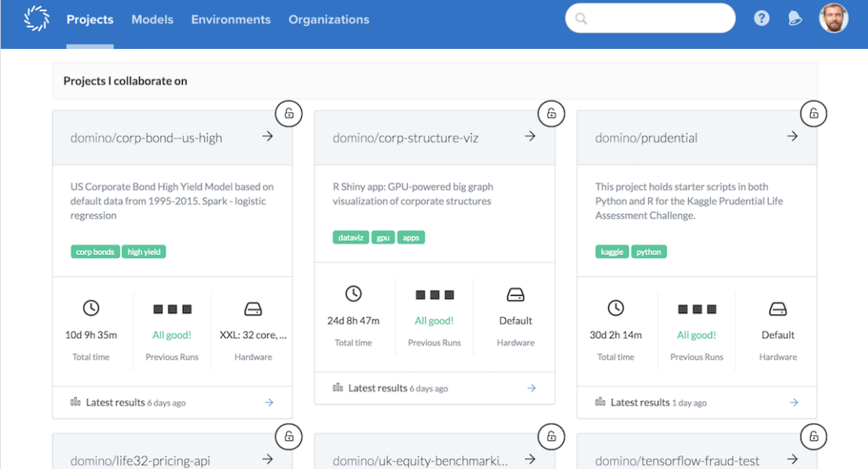868x469 pixels.
Task: Click arrow next to prudential title
Action: coord(793,136)
